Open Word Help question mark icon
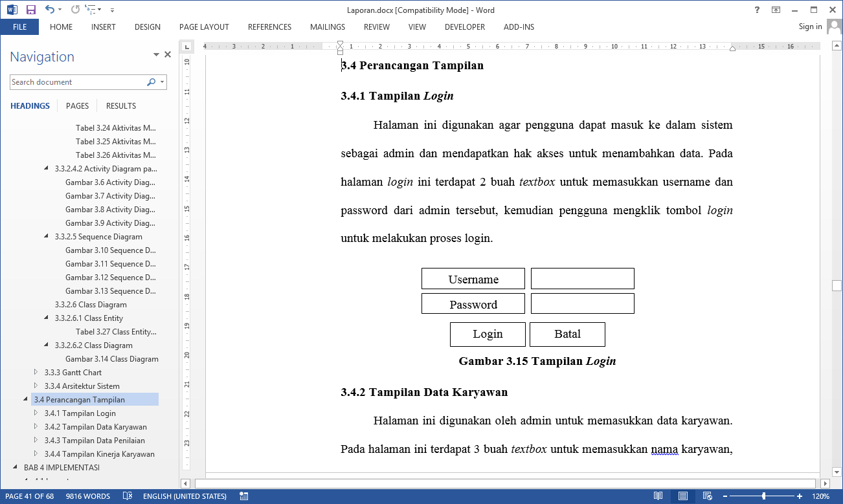The height and width of the screenshot is (504, 843). (757, 10)
